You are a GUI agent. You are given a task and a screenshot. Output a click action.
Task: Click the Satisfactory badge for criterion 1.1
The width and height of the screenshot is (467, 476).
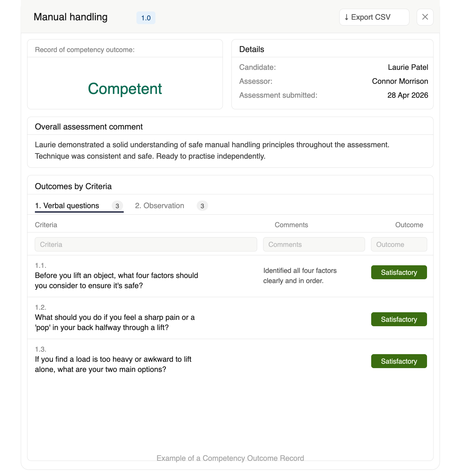[x=399, y=272]
